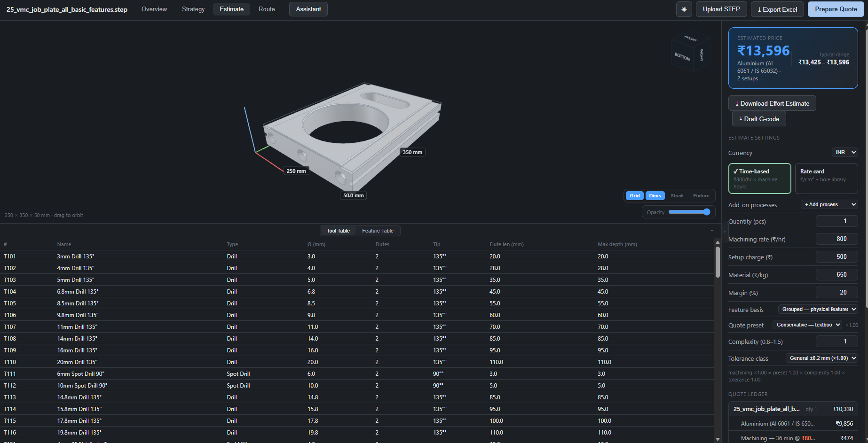Viewport: 868px width, 443px height.
Task: Adjust the Opacity slider
Action: (x=689, y=212)
